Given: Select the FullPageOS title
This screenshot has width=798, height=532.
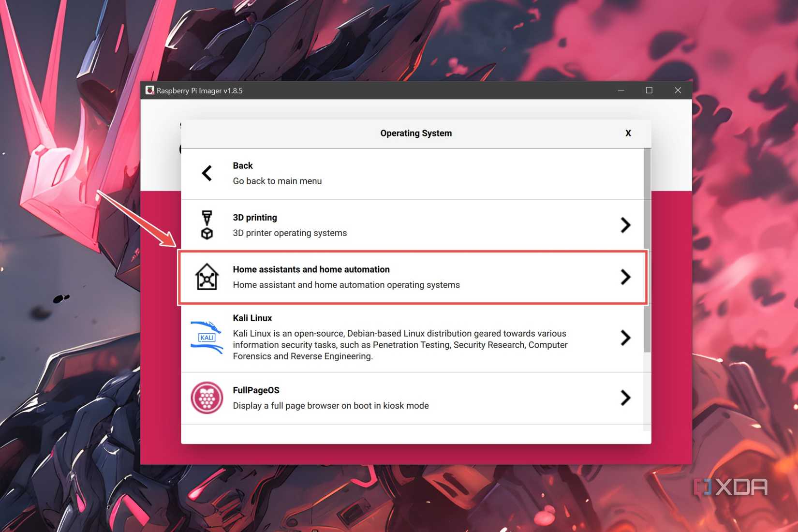Looking at the screenshot, I should [256, 390].
